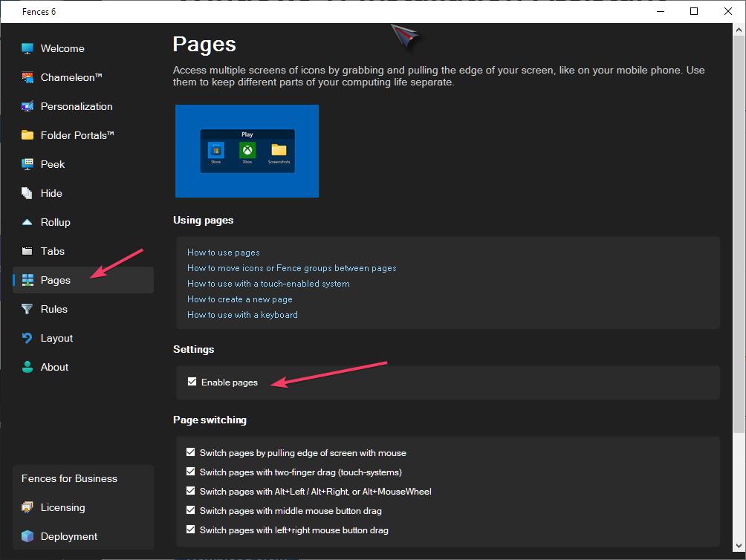This screenshot has height=560, width=746.
Task: Open the About section
Action: pos(54,367)
